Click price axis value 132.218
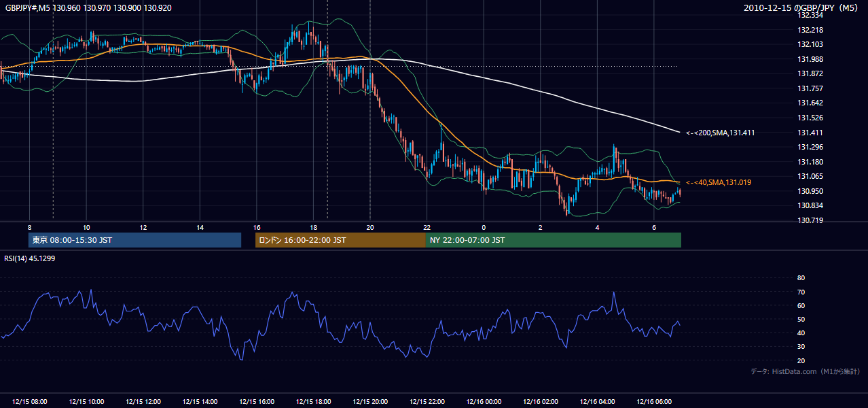The image size is (868, 408). coord(810,30)
